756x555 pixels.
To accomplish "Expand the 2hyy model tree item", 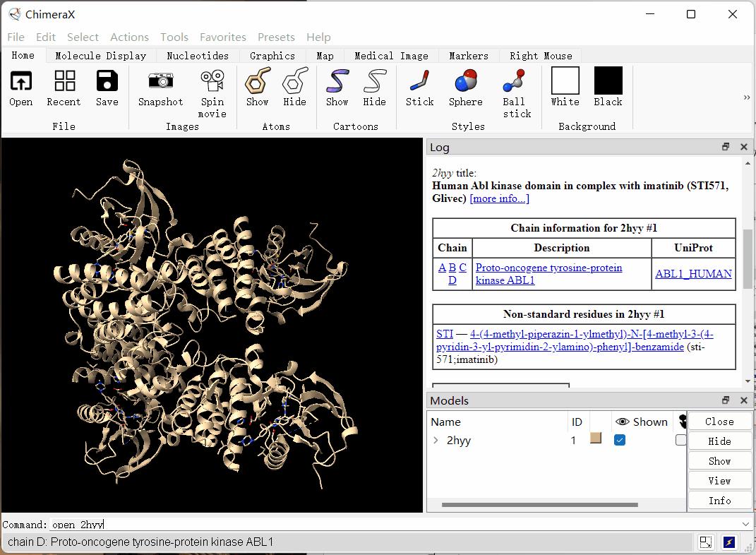I will point(436,440).
